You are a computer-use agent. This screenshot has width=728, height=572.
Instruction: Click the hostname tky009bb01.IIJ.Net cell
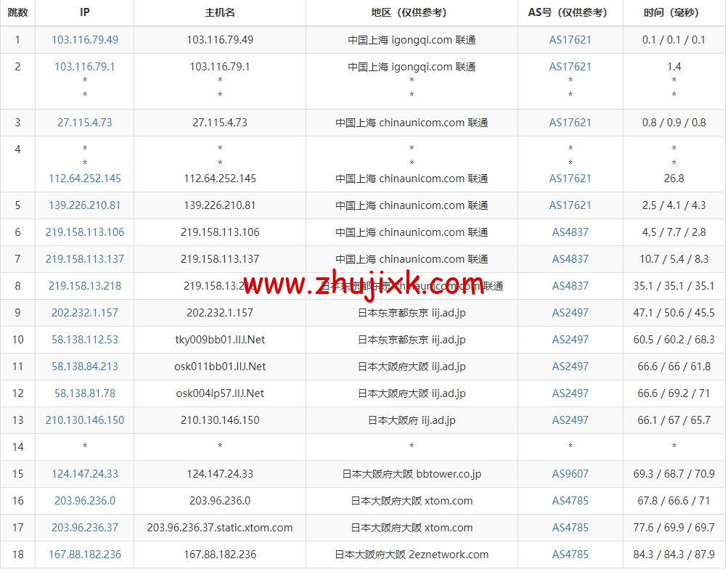219,340
